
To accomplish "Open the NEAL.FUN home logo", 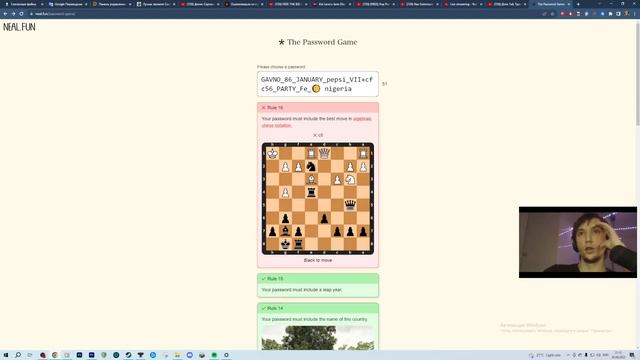I will (19, 27).
